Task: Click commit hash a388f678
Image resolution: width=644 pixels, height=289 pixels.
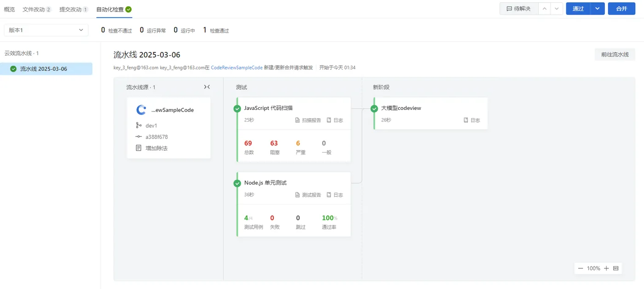Action: click(157, 137)
